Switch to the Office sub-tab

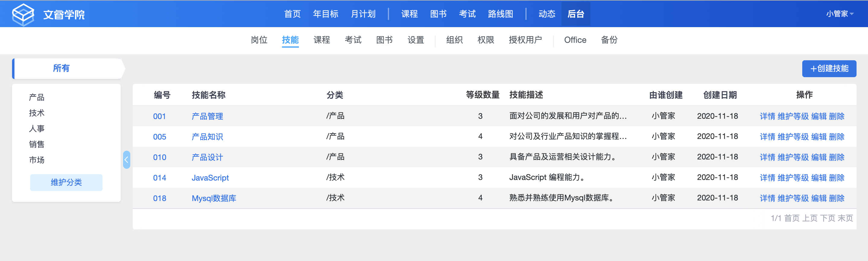[x=575, y=40]
